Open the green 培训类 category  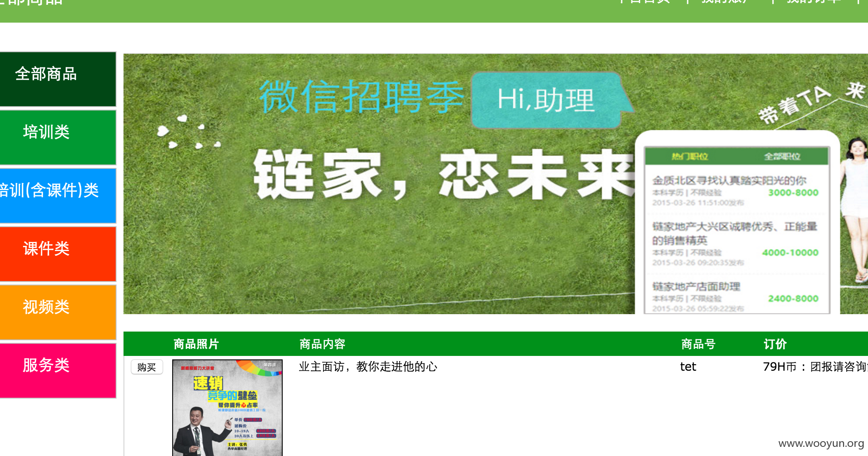58,137
